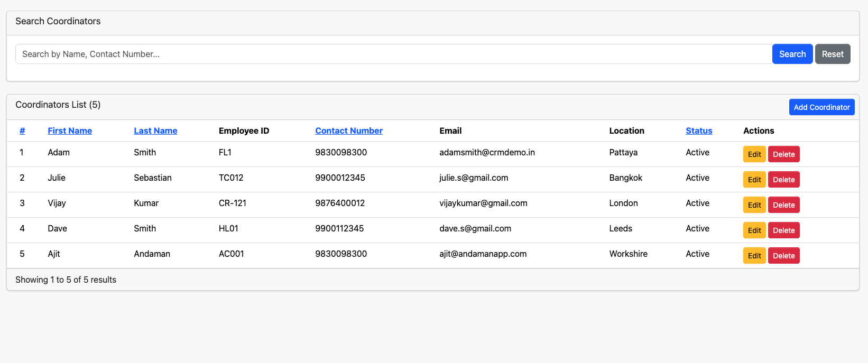Sort coordinators by Status

pyautogui.click(x=699, y=131)
